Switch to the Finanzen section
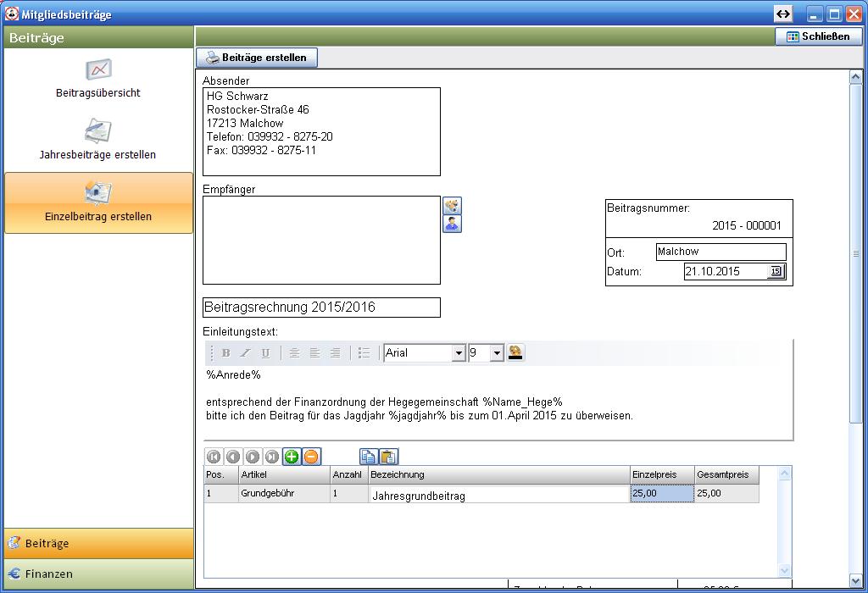This screenshot has height=593, width=868. 98,574
